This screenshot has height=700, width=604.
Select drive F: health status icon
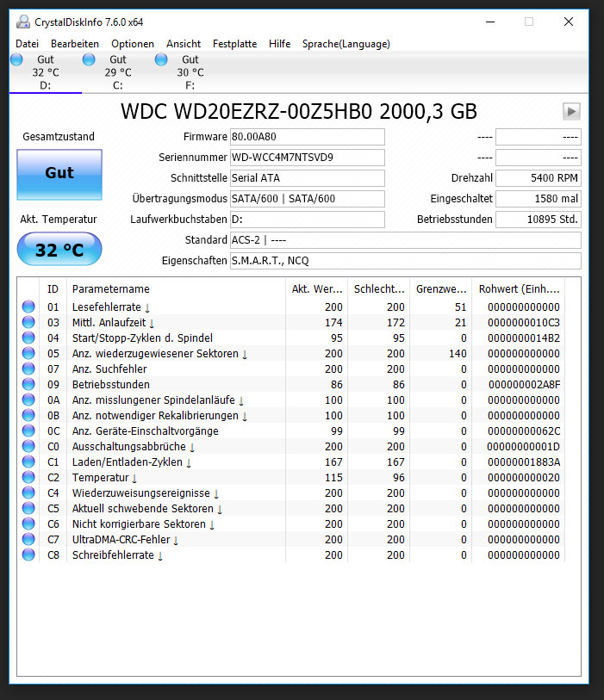click(161, 59)
